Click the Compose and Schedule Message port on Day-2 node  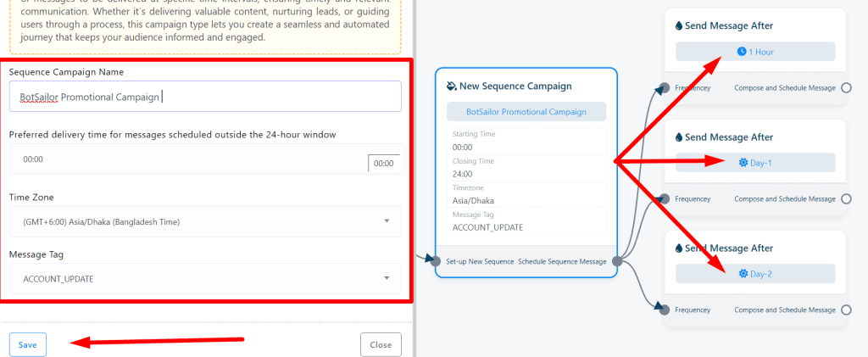[845, 310]
